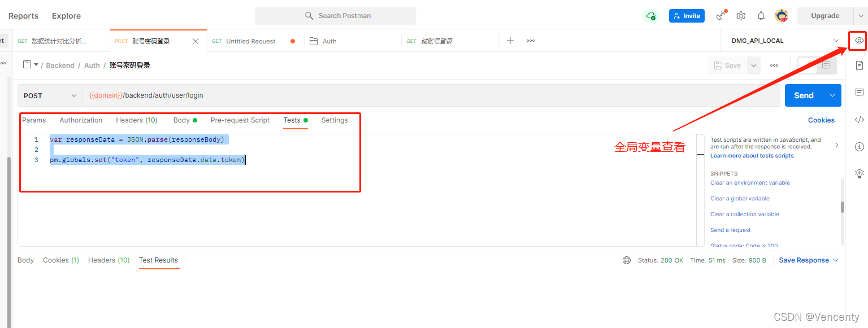This screenshot has width=868, height=328.
Task: Click the request URL input field
Action: click(x=432, y=95)
